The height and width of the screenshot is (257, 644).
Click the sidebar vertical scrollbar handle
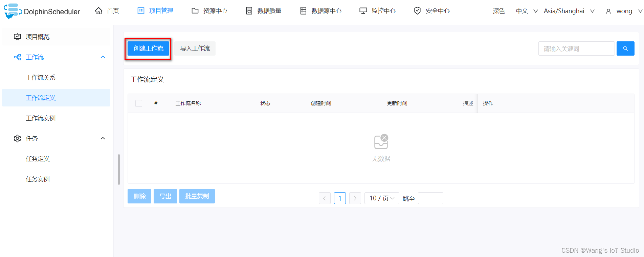coord(119,170)
